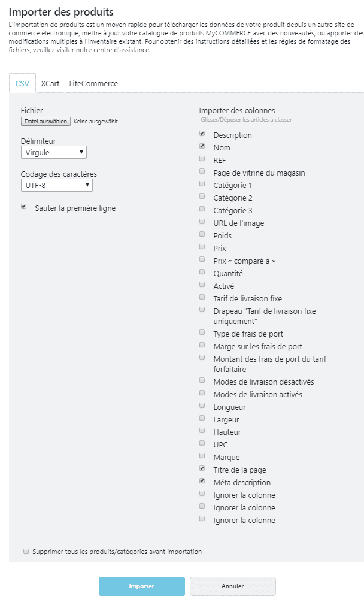The height and width of the screenshot is (602, 364).
Task: Uncheck Sauter la première ligne
Action: coord(24,207)
